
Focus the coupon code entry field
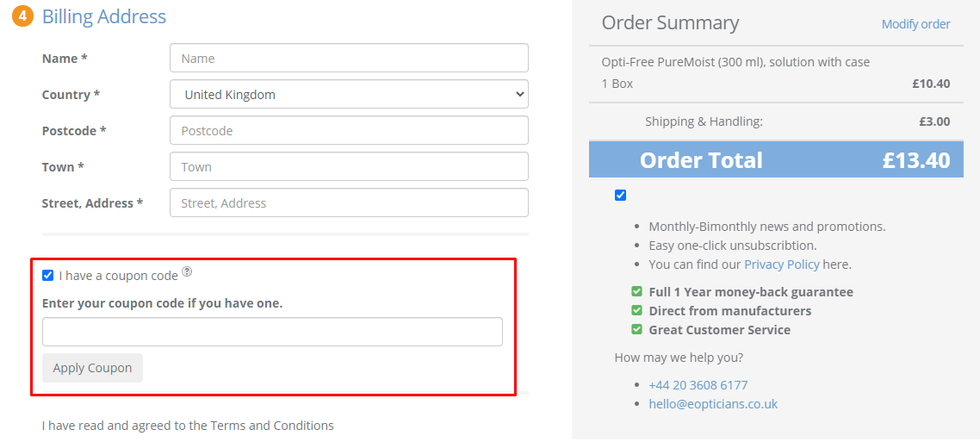point(272,332)
